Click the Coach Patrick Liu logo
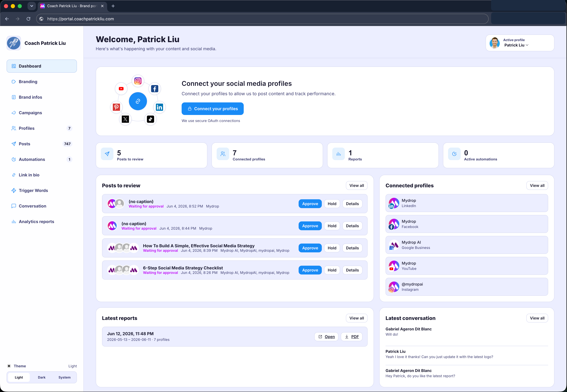567x392 pixels. pyautogui.click(x=14, y=43)
